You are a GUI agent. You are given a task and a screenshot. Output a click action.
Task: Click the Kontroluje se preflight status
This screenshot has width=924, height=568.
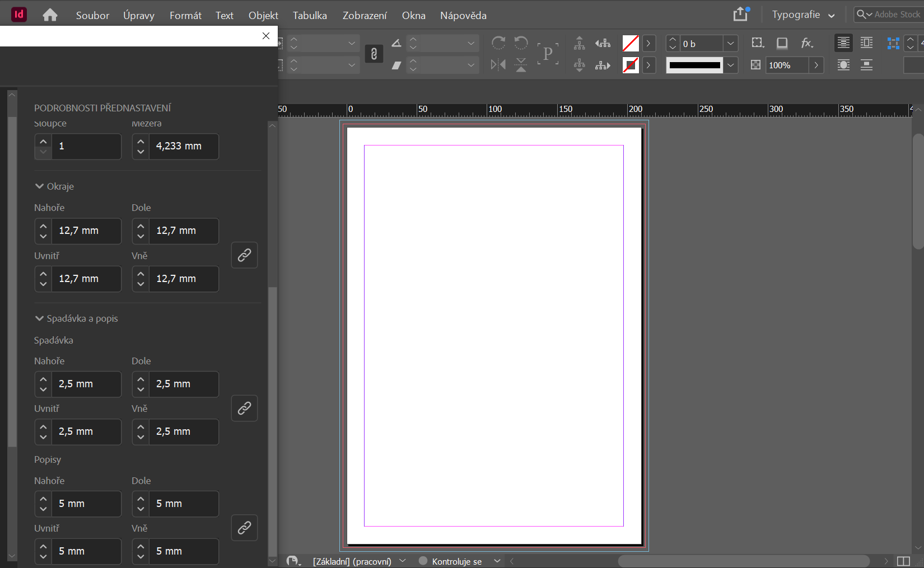tap(456, 561)
